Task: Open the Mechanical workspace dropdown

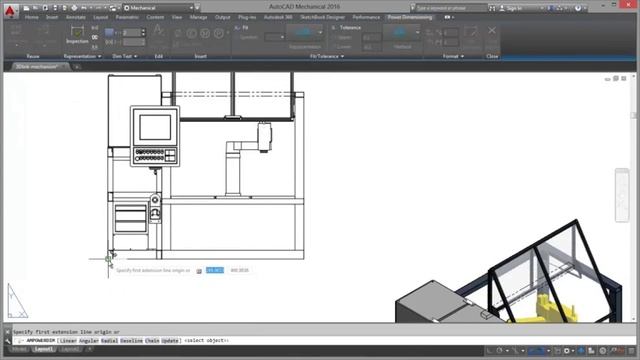Action: pyautogui.click(x=158, y=8)
